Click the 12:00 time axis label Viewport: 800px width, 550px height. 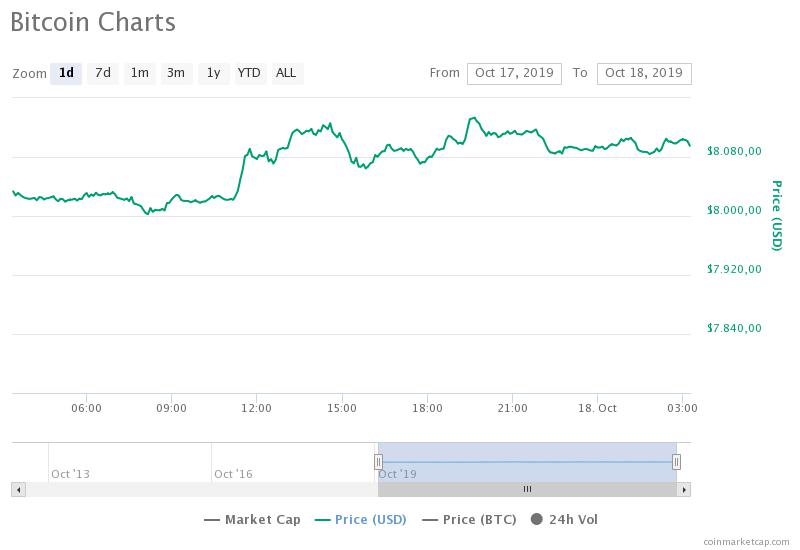pyautogui.click(x=257, y=408)
